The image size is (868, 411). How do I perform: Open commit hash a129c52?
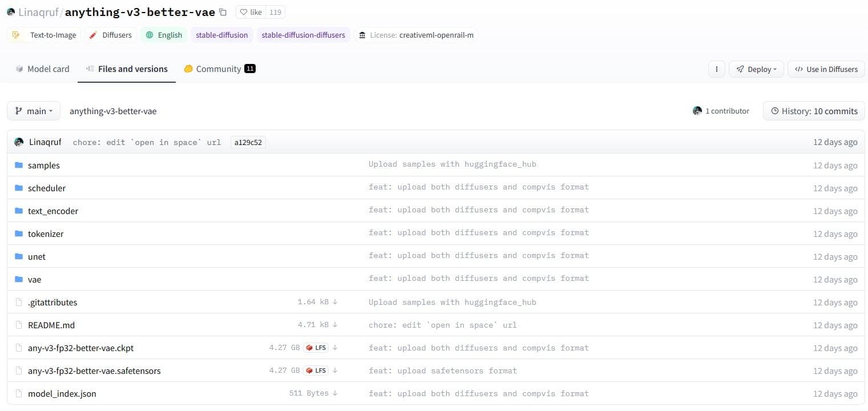(x=248, y=142)
